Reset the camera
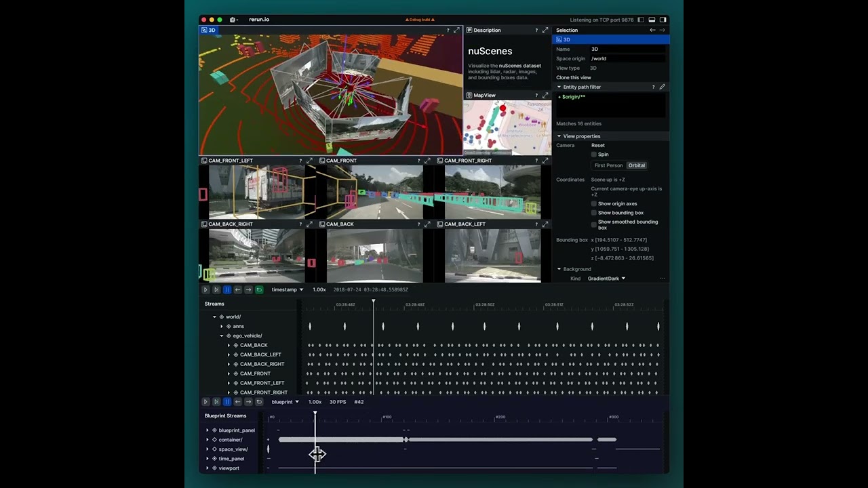Screen dimensions: 868x488 pyautogui.click(x=597, y=145)
